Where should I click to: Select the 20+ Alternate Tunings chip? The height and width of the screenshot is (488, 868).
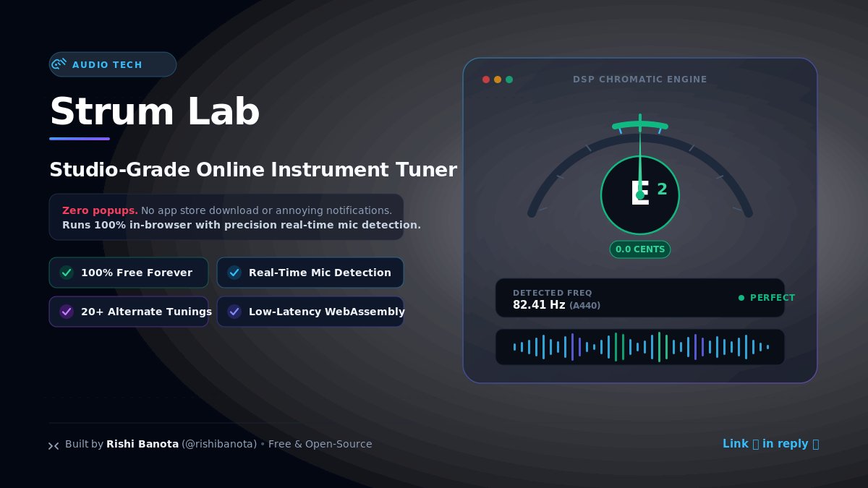(x=129, y=312)
